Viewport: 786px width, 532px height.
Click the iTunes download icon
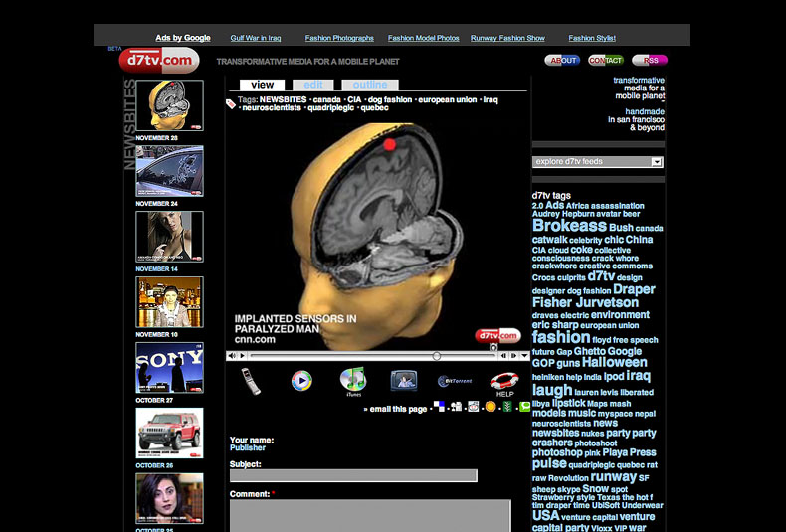[353, 381]
